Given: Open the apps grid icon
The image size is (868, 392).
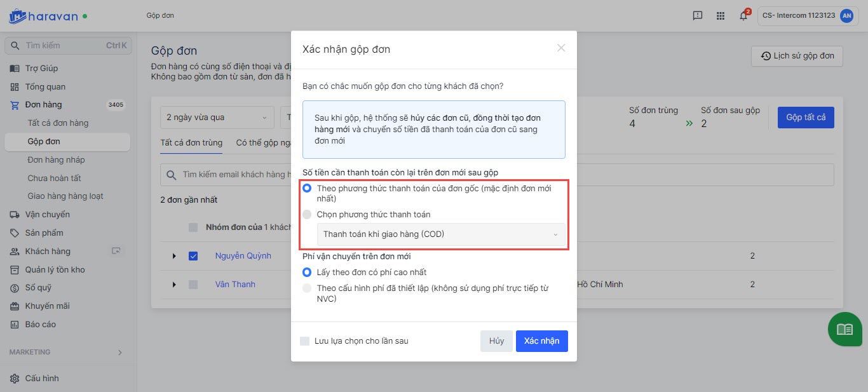Looking at the screenshot, I should pos(720,16).
